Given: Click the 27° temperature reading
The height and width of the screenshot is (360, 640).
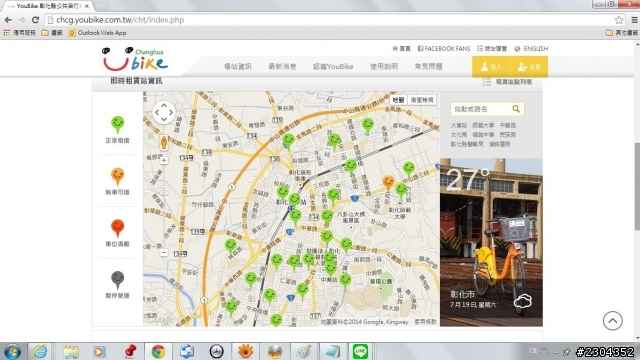Looking at the screenshot, I should [x=467, y=180].
